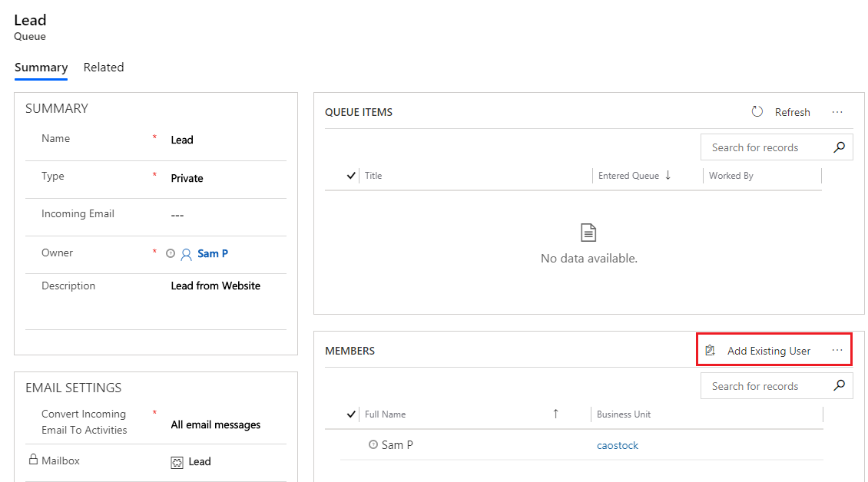Open the Queue Items more commands ellipsis
Screen dimensions: 868x482
click(837, 112)
